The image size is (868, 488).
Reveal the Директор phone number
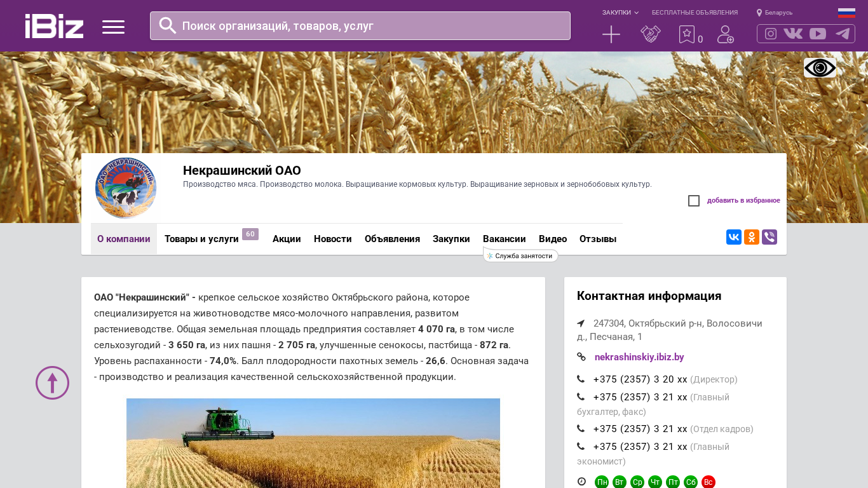click(x=641, y=379)
